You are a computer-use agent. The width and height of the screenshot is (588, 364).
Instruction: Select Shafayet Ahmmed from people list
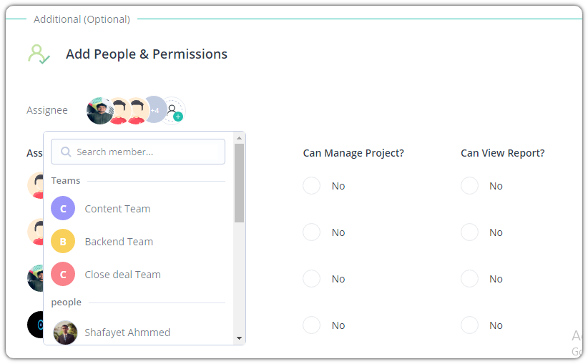pyautogui.click(x=127, y=333)
